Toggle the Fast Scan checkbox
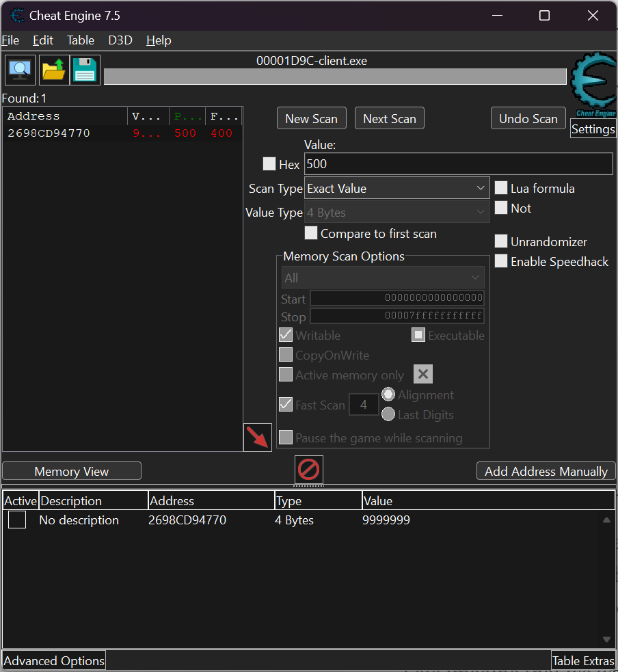The width and height of the screenshot is (618, 672). click(x=286, y=405)
